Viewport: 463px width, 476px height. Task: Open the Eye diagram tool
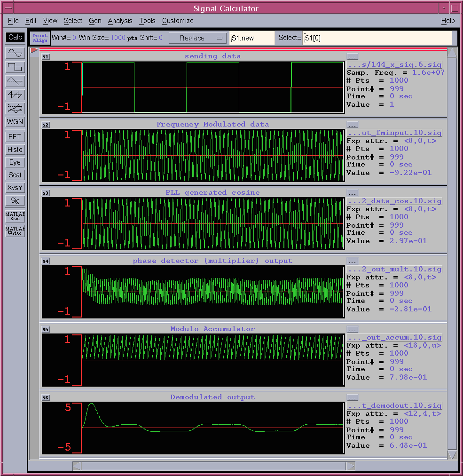[15, 162]
